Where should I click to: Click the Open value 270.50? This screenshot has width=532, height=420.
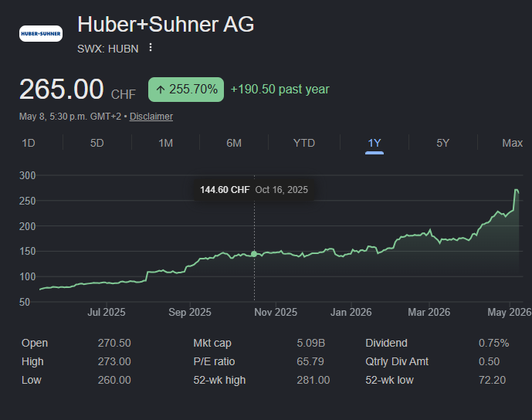click(x=114, y=343)
